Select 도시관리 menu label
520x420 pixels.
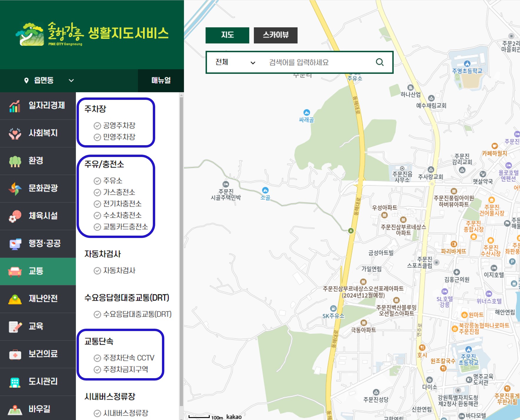coord(43,381)
